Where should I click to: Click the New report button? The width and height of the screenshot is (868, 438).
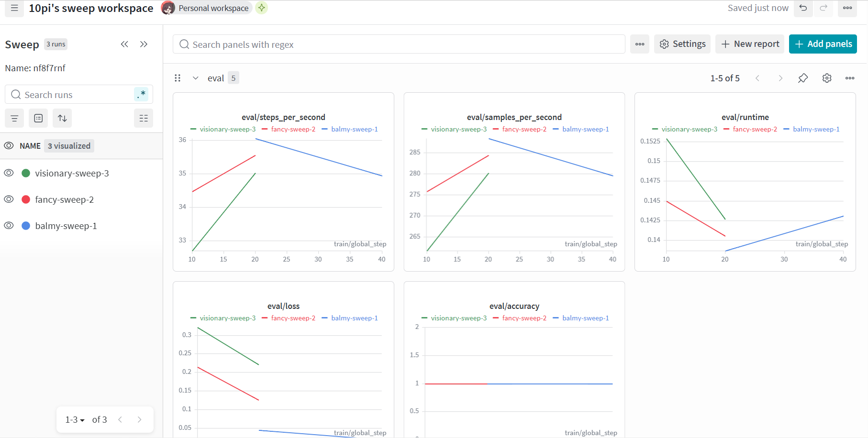click(x=750, y=44)
